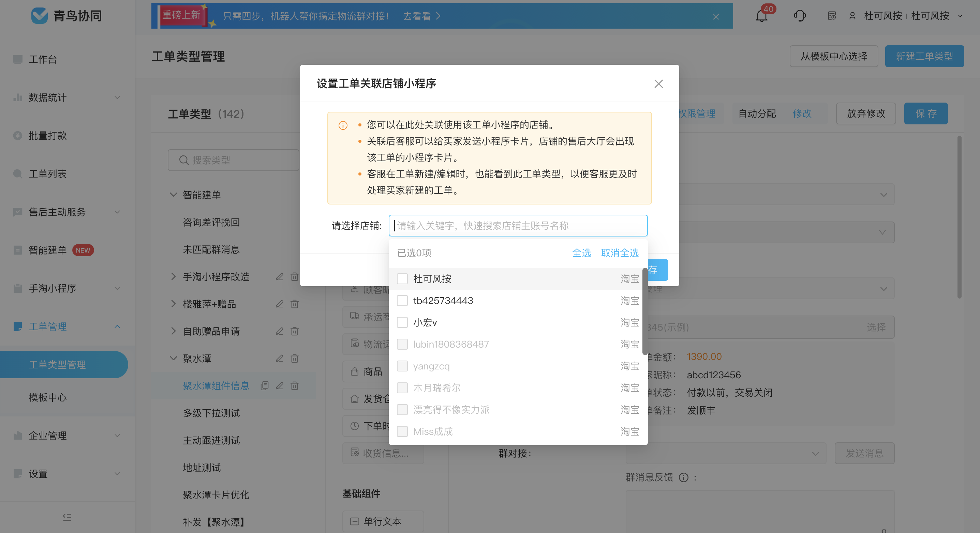Open the notification bell icon
This screenshot has width=980, height=533.
[762, 16]
